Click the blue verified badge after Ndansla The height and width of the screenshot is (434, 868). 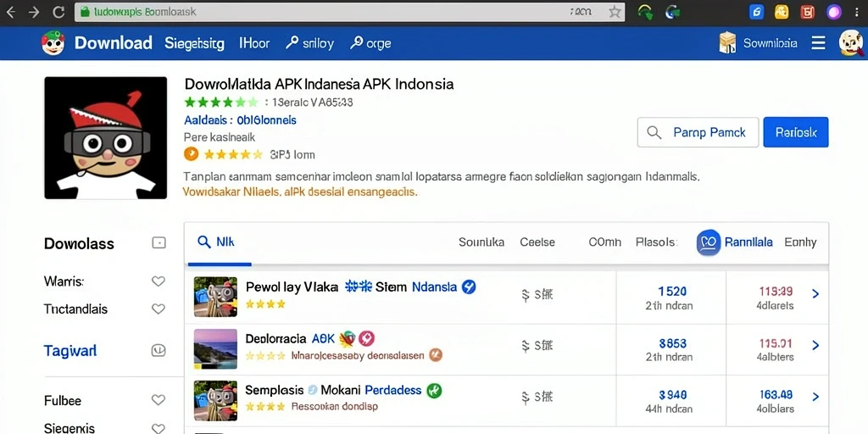coord(468,287)
